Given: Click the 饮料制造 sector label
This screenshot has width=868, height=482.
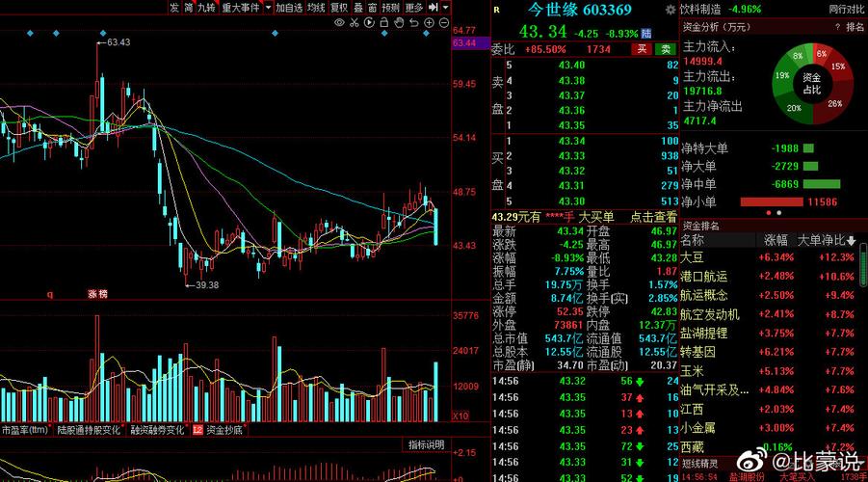Looking at the screenshot, I should [x=700, y=9].
